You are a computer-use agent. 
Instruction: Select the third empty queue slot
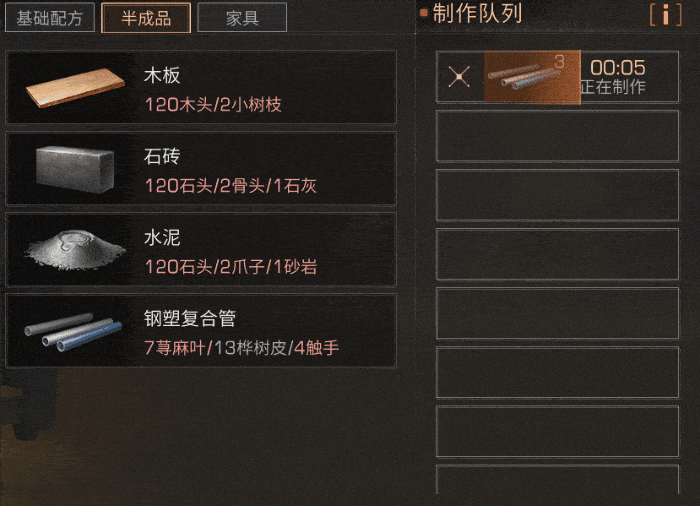point(557,254)
